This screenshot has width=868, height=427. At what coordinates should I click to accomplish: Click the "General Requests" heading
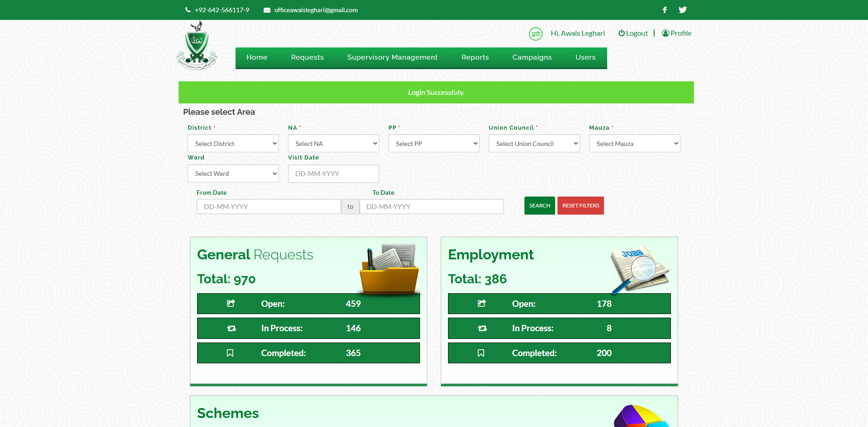(255, 255)
